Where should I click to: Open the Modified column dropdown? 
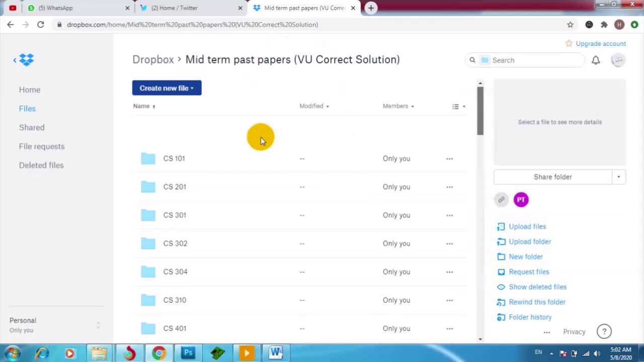314,106
